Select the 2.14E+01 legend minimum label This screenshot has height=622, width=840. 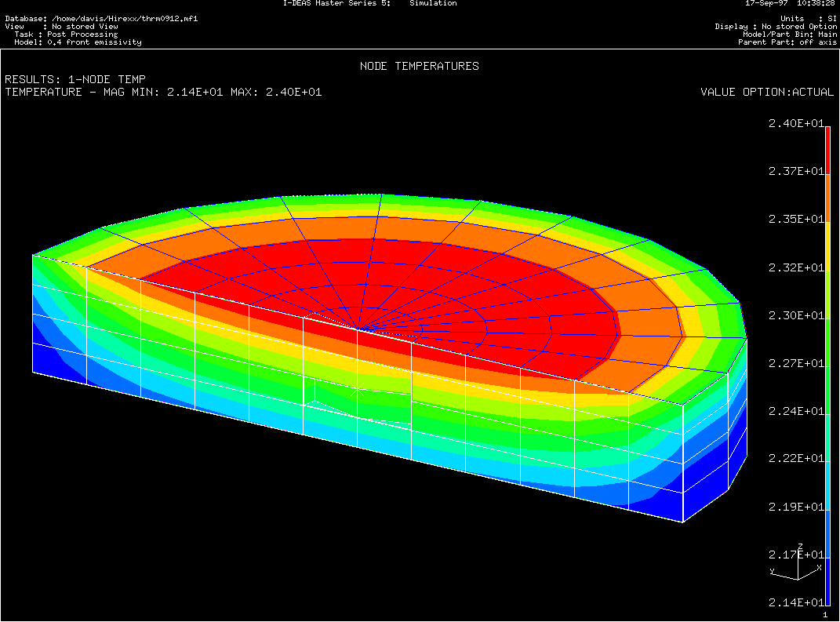[x=795, y=602]
